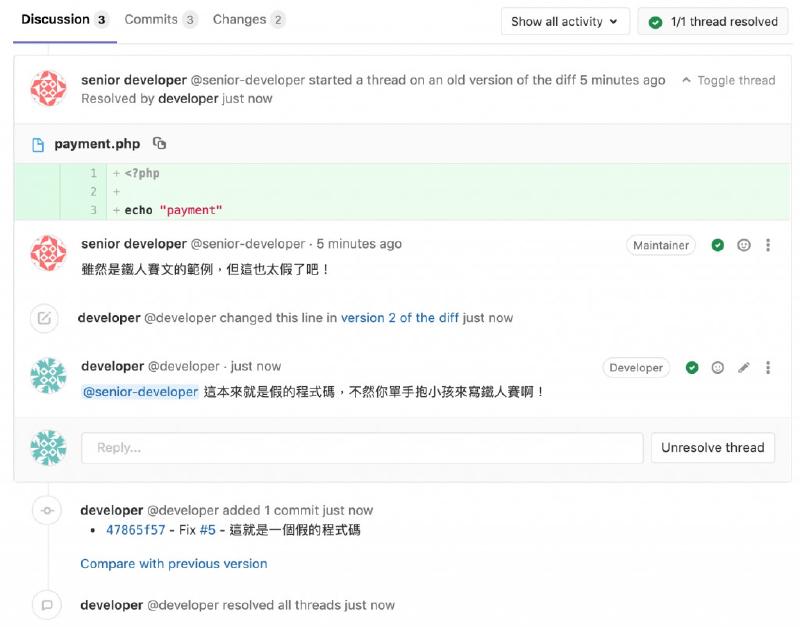The image size is (800, 627).
Task: Click developer name in commit added note
Action: coord(112,511)
